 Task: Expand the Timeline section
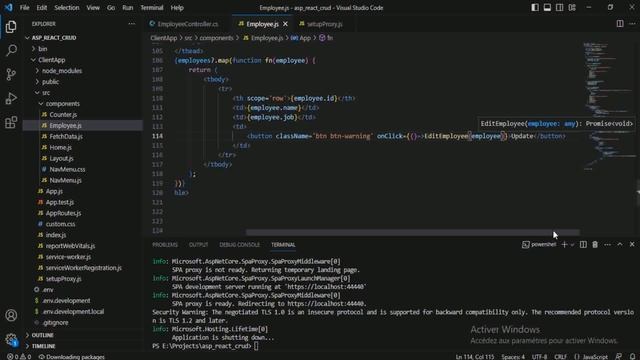pos(82,346)
